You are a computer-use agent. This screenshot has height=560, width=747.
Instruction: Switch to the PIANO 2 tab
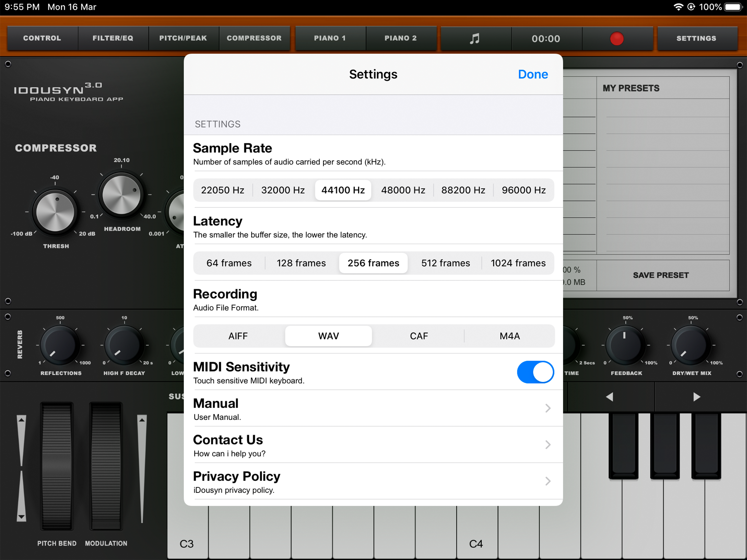[401, 38]
